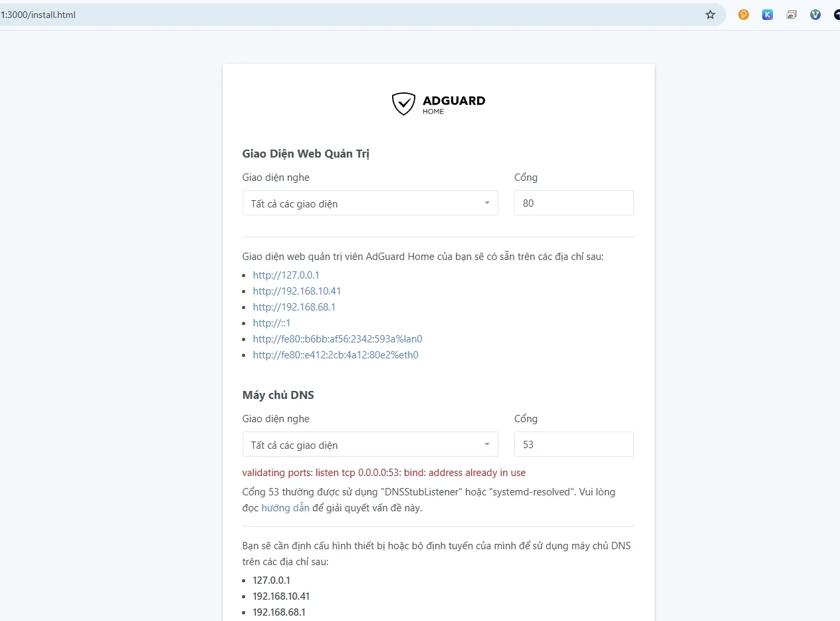Edit the web interface port field showing 80
This screenshot has width=840, height=621.
574,203
